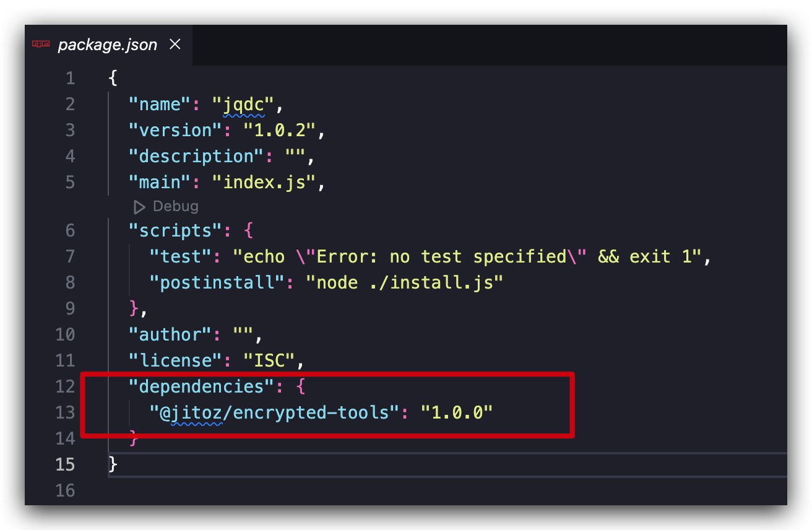The height and width of the screenshot is (530, 812).
Task: Click the "description" key text
Action: coord(196,157)
